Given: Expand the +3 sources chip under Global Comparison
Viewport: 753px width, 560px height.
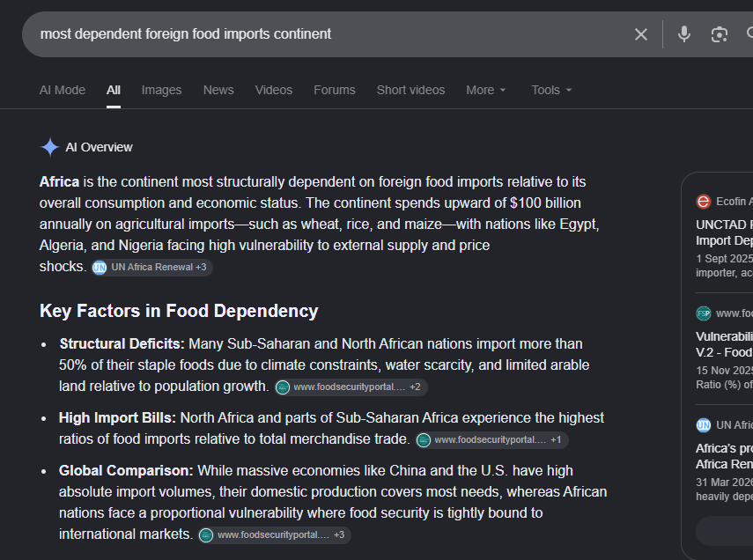Looking at the screenshot, I should pyautogui.click(x=275, y=534).
